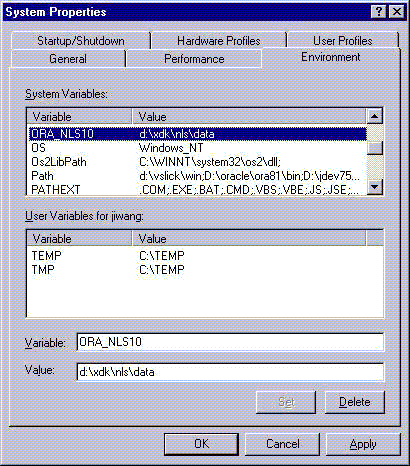Select the PATHEXT variable row
Screen dimensions: 410x466
(197, 189)
